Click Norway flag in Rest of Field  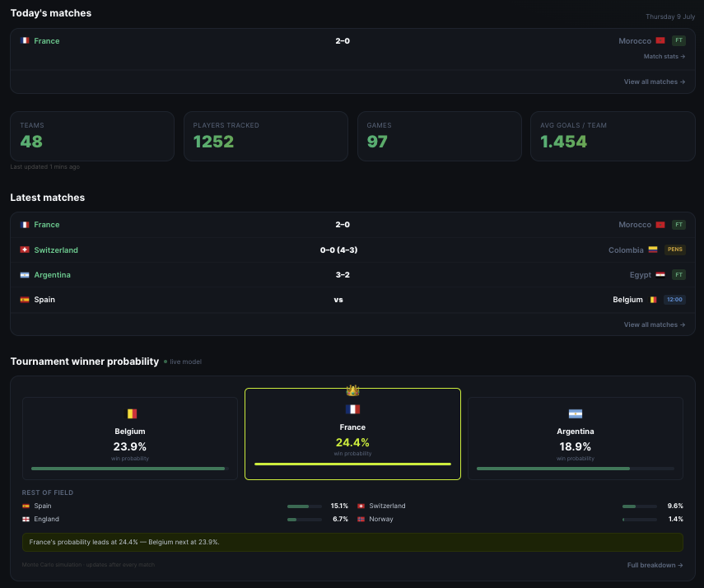361,520
